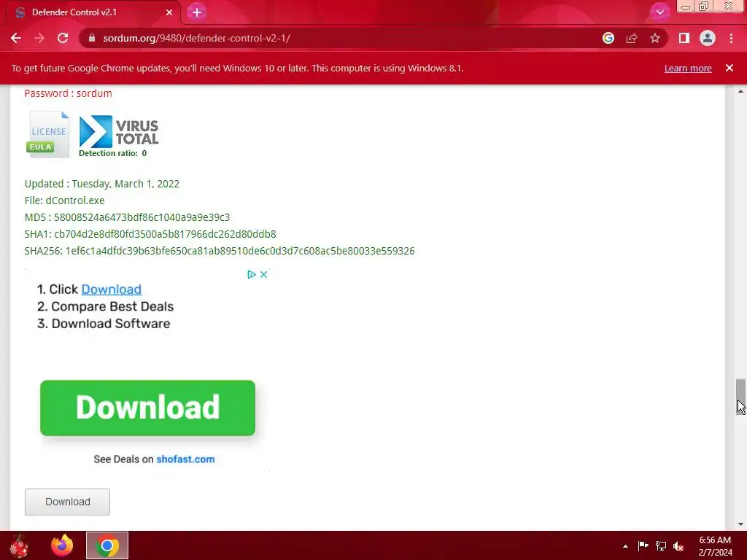Click 'Detection ratio: 0' text

coord(112,153)
